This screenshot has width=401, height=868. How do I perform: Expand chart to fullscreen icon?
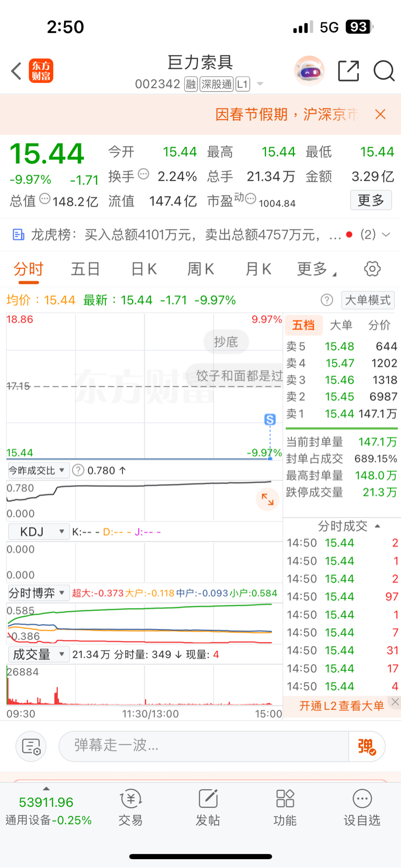tap(267, 500)
